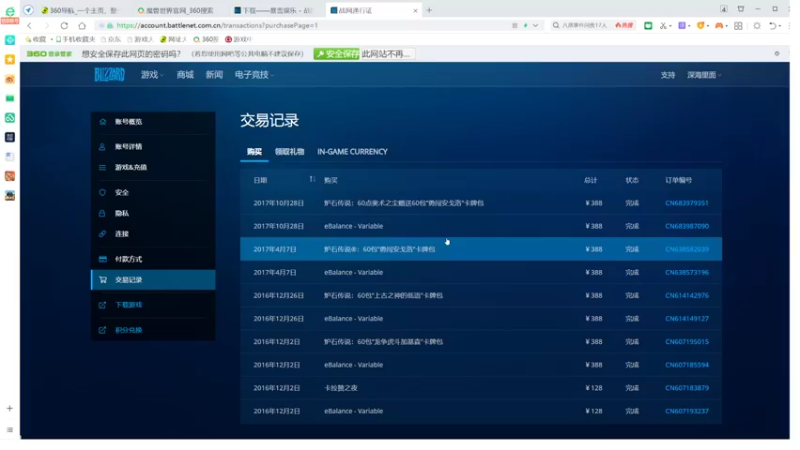The image size is (800, 450).
Task: Switch to IN-GAME CURRENCY tab
Action: tap(352, 152)
